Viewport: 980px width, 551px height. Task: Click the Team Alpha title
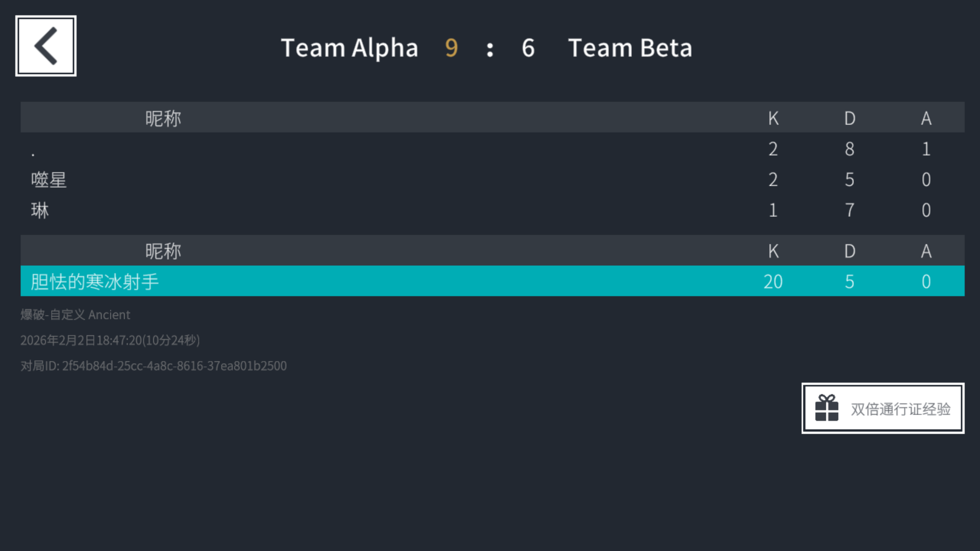pos(350,48)
